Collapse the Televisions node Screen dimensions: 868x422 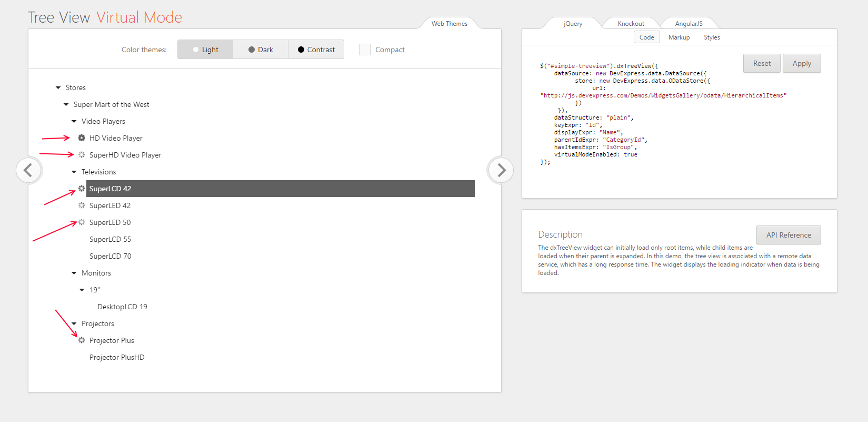[74, 172]
